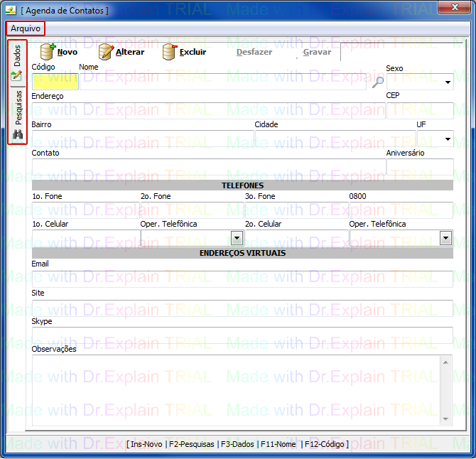The height and width of the screenshot is (459, 476).
Task: Click the Excluir delete database icon
Action: pos(170,52)
